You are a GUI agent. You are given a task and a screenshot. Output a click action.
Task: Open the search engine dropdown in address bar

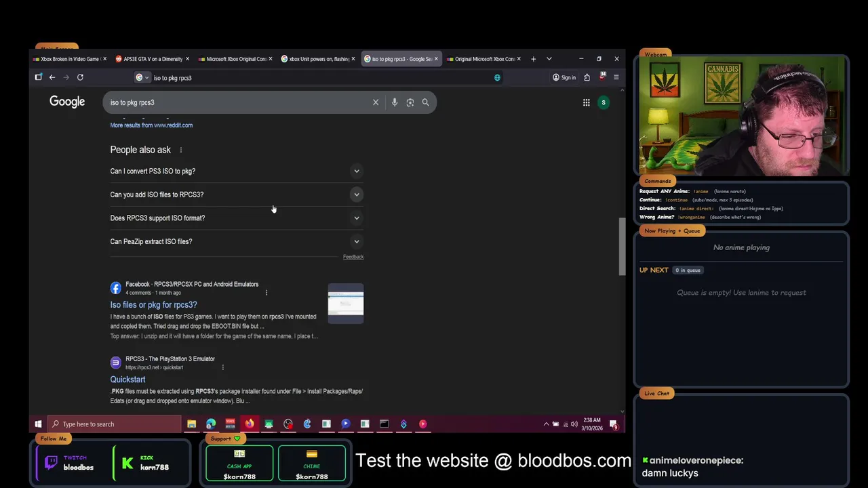tap(142, 77)
